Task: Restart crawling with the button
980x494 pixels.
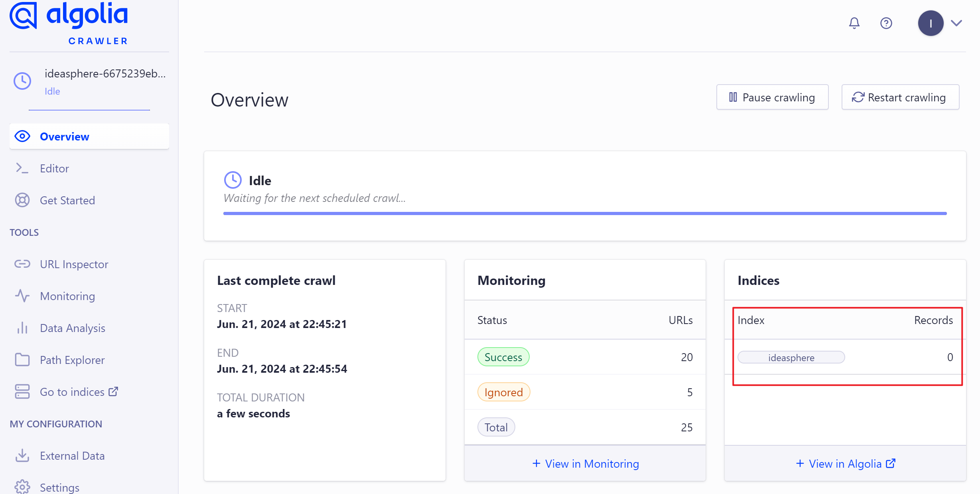Action: click(900, 97)
